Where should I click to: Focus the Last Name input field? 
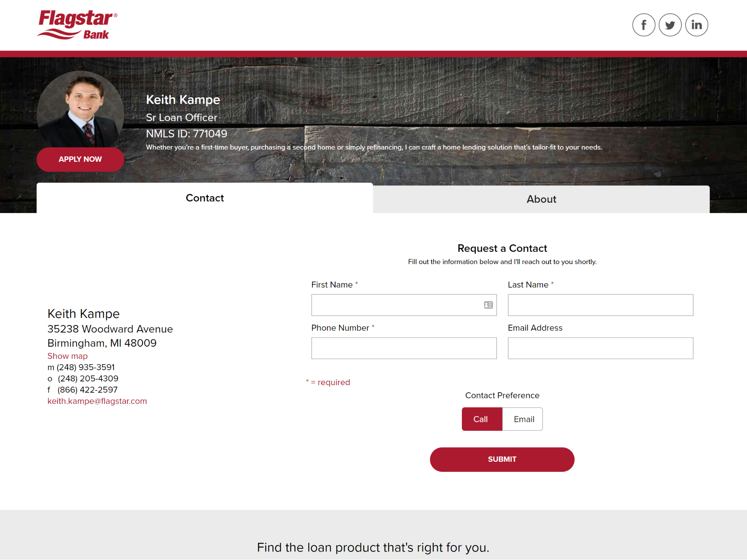pyautogui.click(x=601, y=305)
